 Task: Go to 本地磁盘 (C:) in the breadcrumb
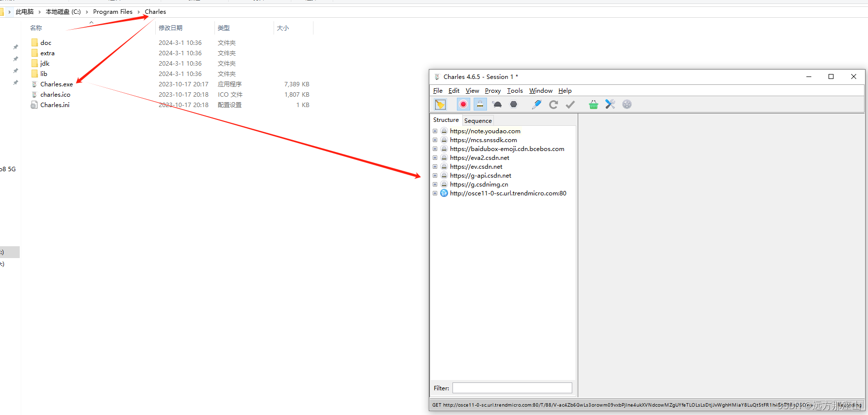pyautogui.click(x=63, y=12)
